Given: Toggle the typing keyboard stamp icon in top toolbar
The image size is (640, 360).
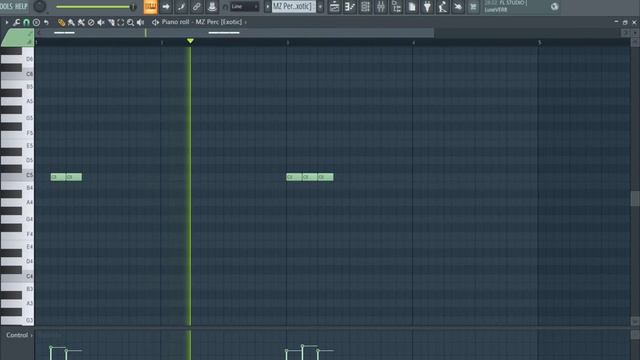Looking at the screenshot, I should click(x=212, y=7).
